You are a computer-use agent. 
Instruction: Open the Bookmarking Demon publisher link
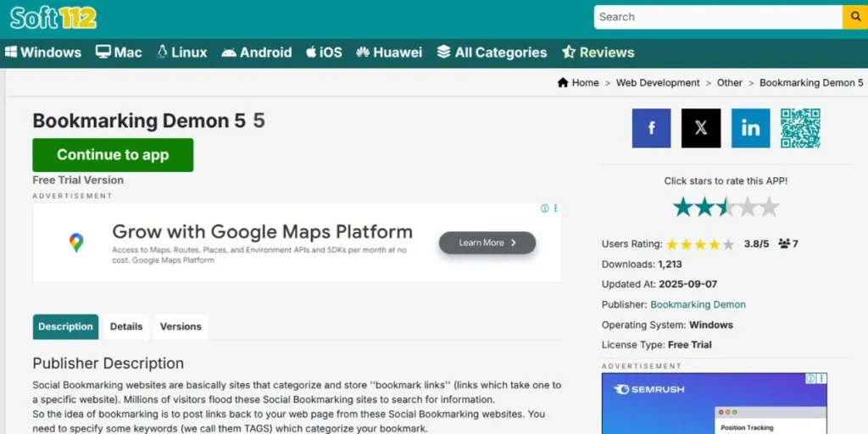[x=698, y=304]
